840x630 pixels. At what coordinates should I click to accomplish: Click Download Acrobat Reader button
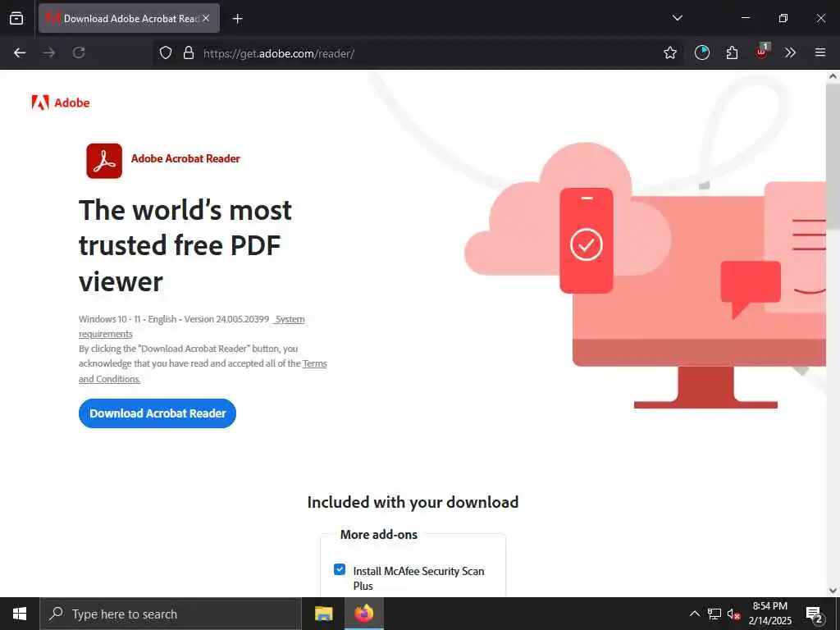[157, 413]
